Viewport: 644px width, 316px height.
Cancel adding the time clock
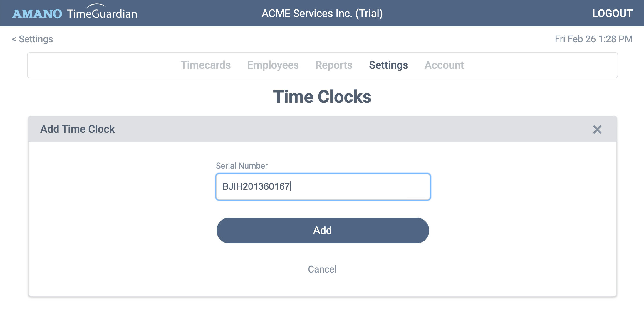322,269
